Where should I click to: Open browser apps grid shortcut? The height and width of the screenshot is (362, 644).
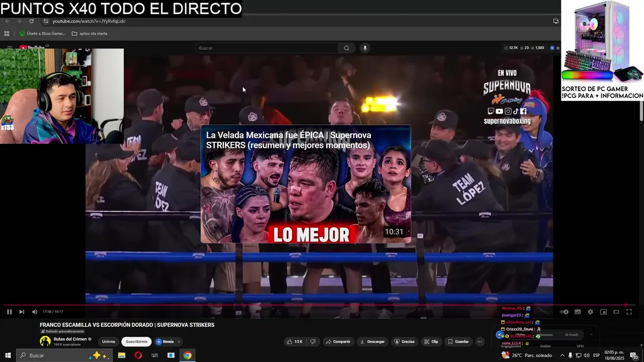point(7,34)
